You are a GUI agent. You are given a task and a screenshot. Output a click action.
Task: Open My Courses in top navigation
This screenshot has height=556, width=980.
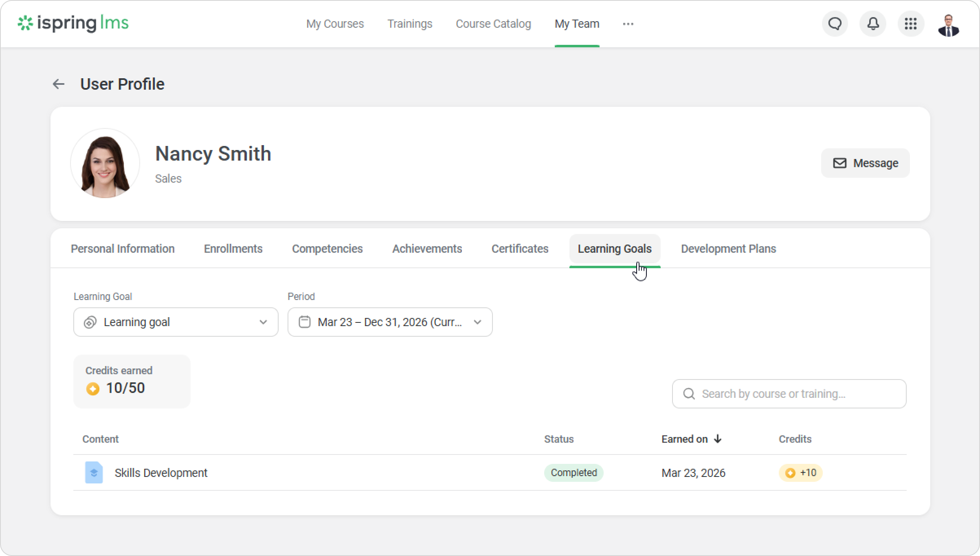335,24
